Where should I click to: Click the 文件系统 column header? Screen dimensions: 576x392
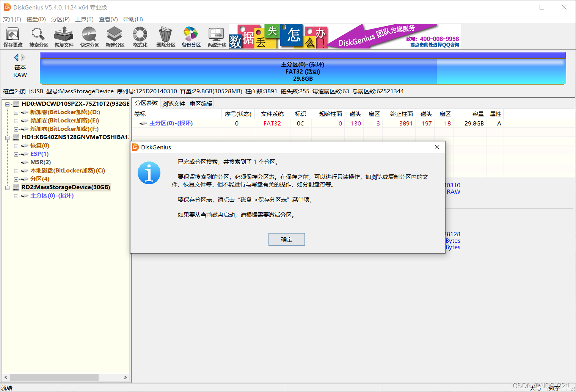point(272,114)
